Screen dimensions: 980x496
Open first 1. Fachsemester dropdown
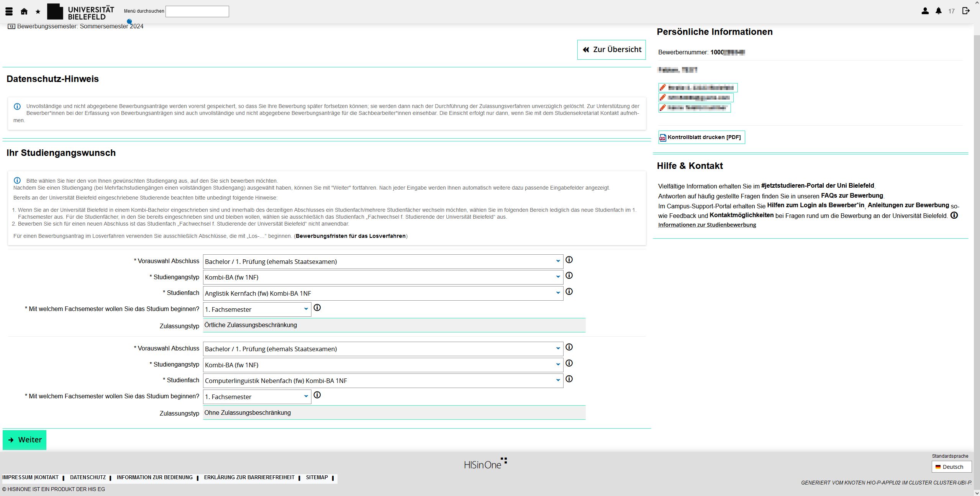click(x=257, y=309)
